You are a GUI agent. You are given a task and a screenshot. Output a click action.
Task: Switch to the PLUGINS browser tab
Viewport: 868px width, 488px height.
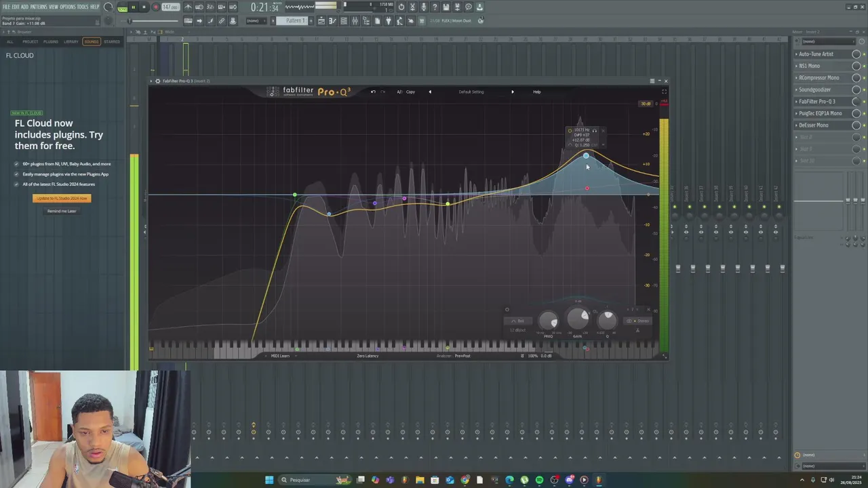click(x=51, y=41)
